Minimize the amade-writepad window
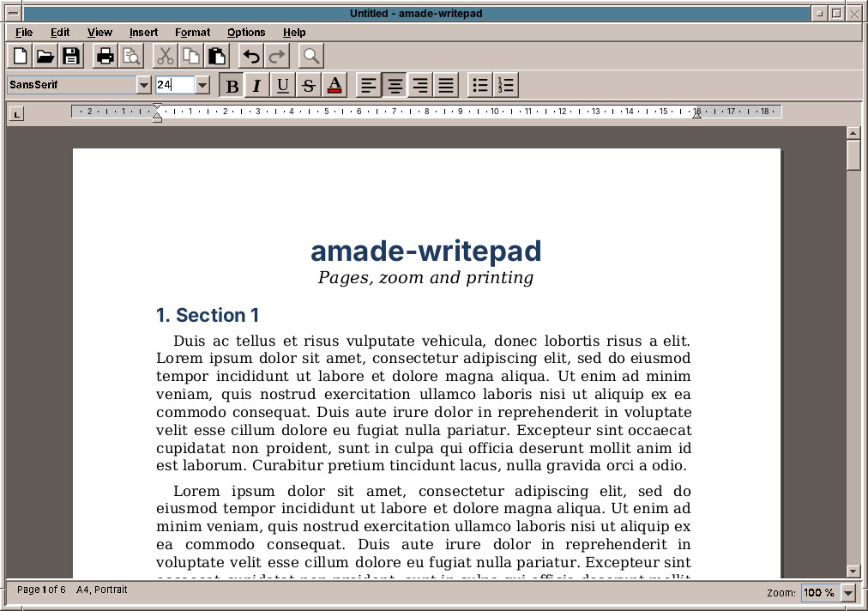Viewport: 868px width, 611px height. [820, 13]
